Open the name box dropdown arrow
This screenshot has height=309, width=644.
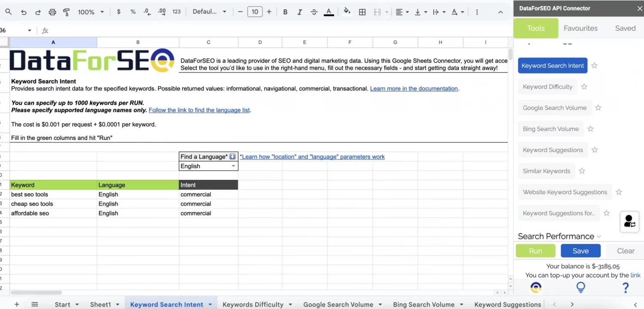click(29, 30)
